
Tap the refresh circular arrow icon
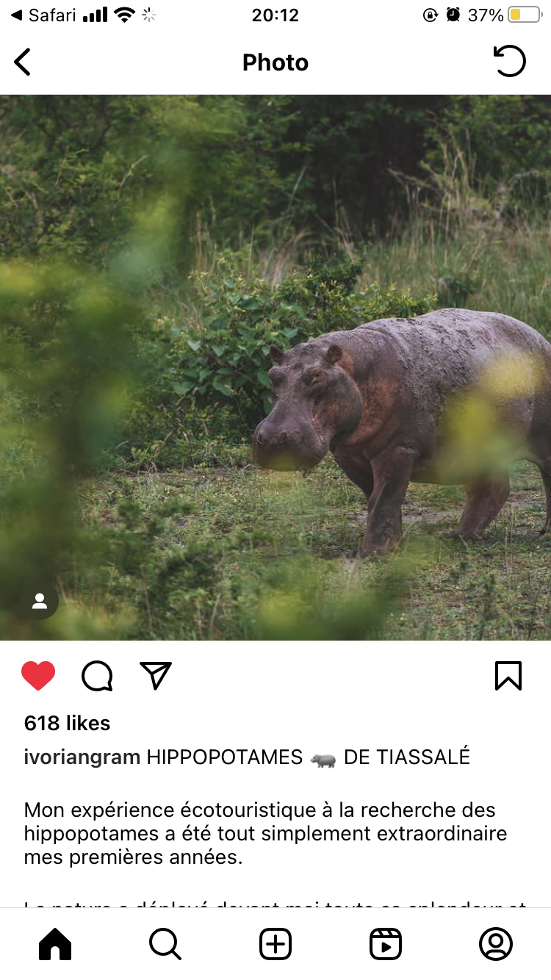click(509, 61)
